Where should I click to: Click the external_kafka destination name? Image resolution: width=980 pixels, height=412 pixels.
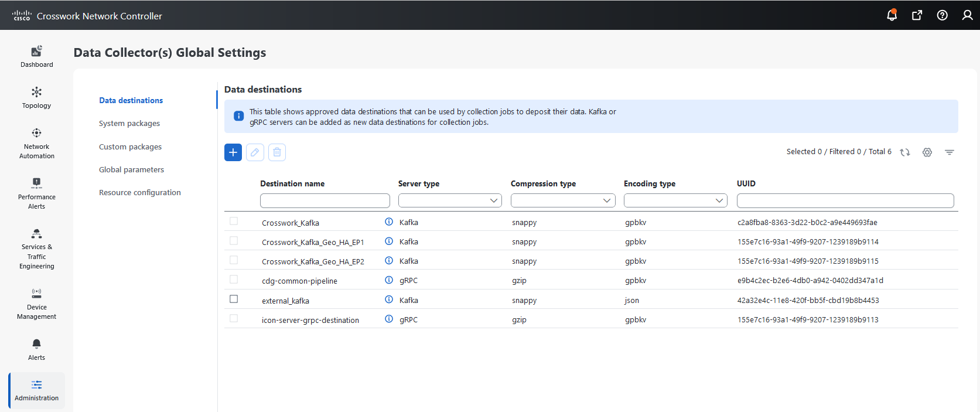(285, 301)
